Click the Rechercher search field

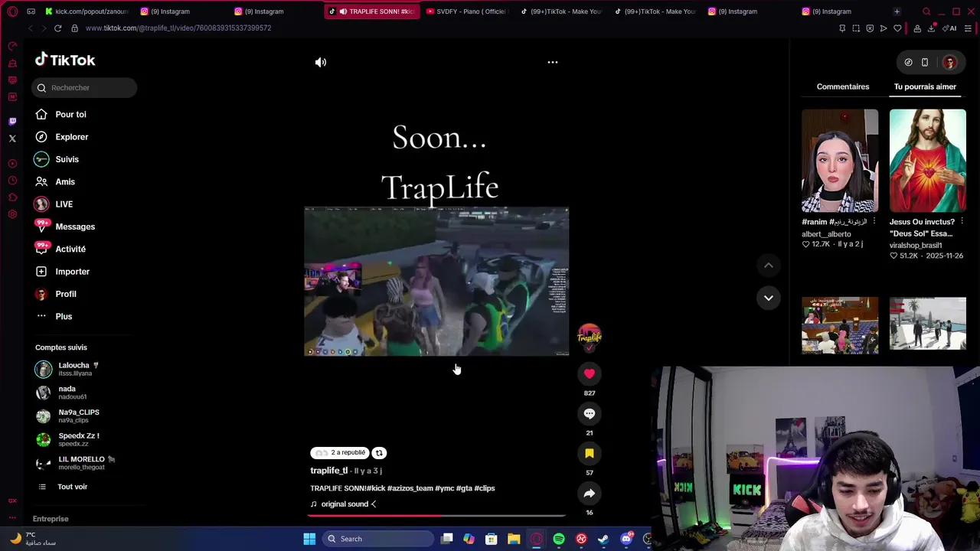point(84,88)
